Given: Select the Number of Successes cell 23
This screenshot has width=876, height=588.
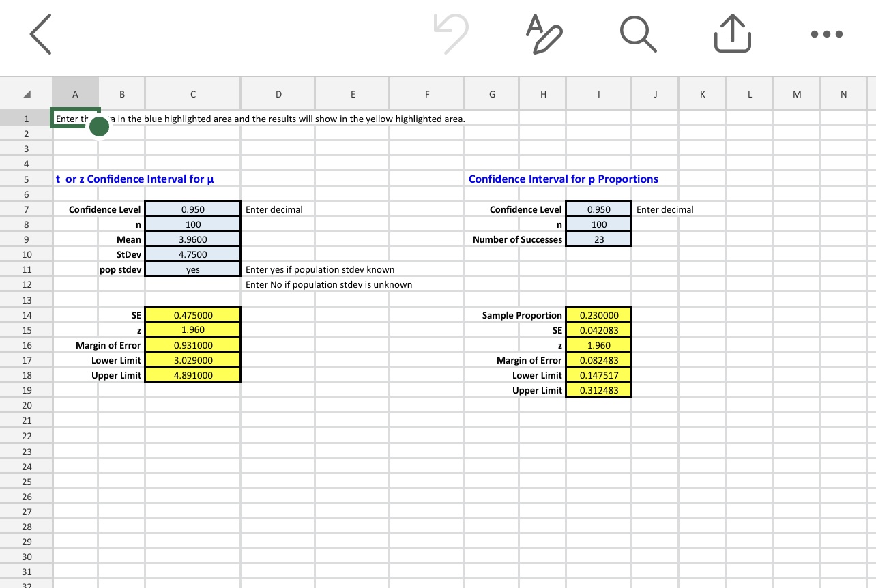Looking at the screenshot, I should pos(599,239).
